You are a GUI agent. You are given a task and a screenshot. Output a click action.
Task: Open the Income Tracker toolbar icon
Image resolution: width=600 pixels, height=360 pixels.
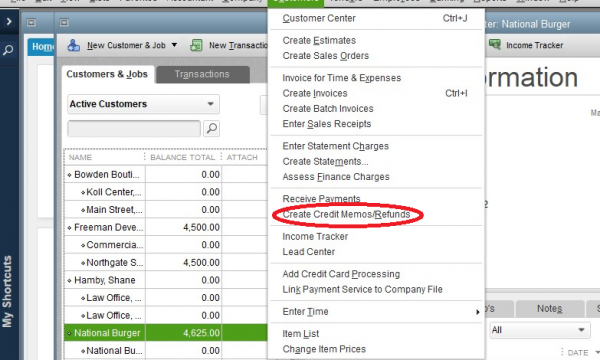pos(494,45)
